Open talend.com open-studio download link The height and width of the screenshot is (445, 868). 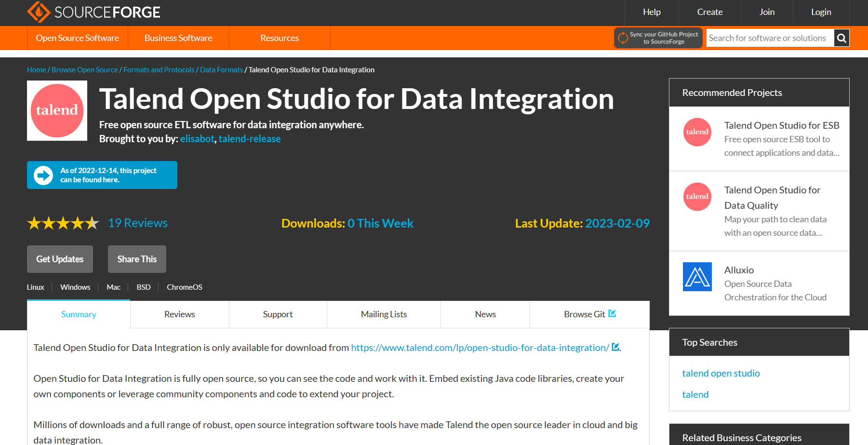(480, 348)
